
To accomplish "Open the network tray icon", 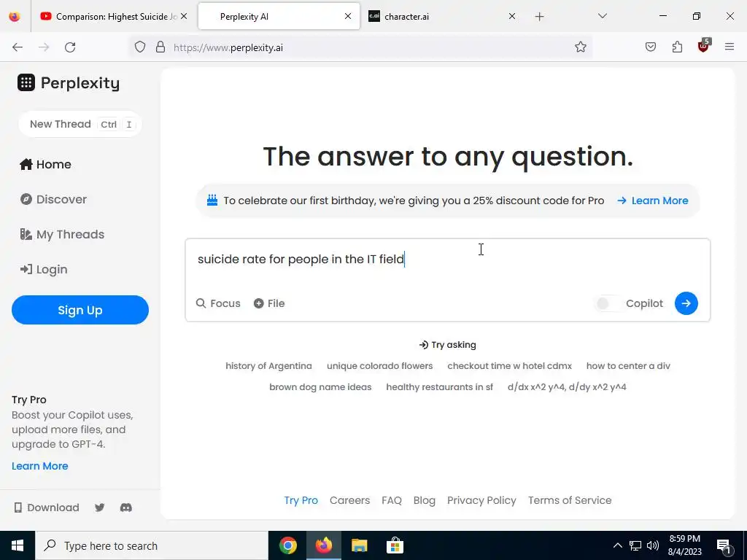I will (x=635, y=545).
